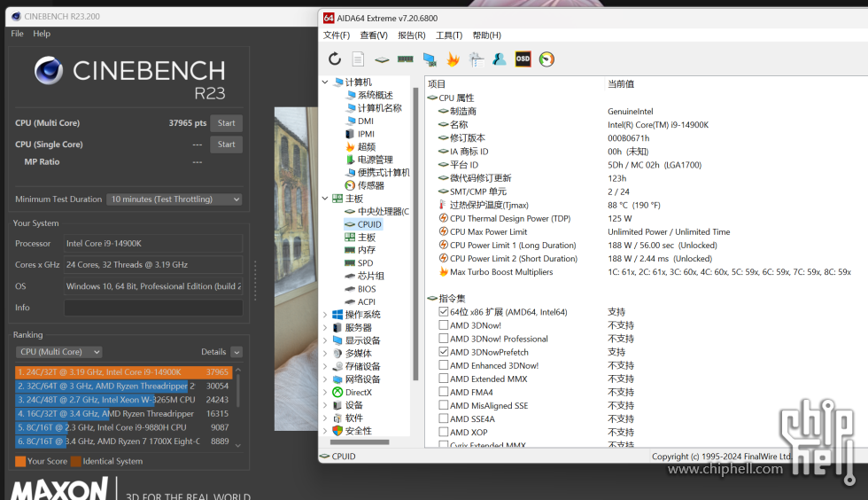The width and height of the screenshot is (868, 500).
Task: Open AIDA64 帮助(H) menu
Action: coord(486,35)
